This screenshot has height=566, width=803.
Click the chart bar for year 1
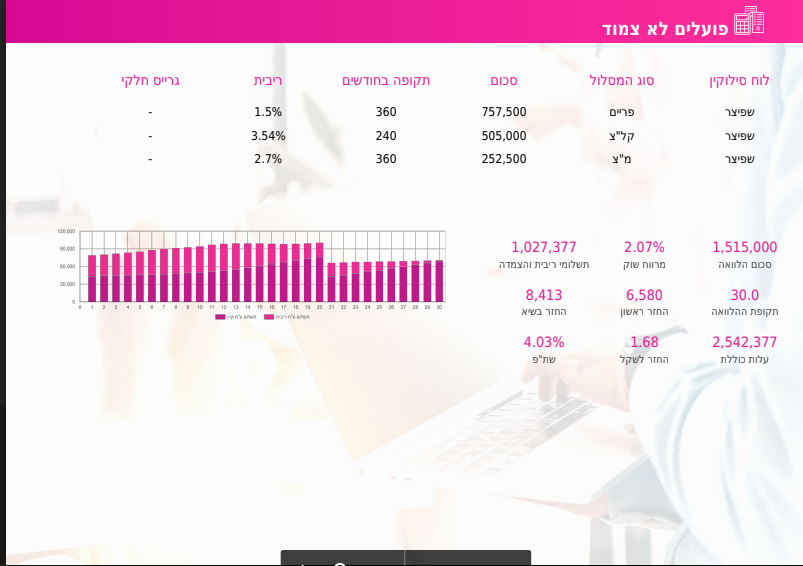(x=92, y=279)
